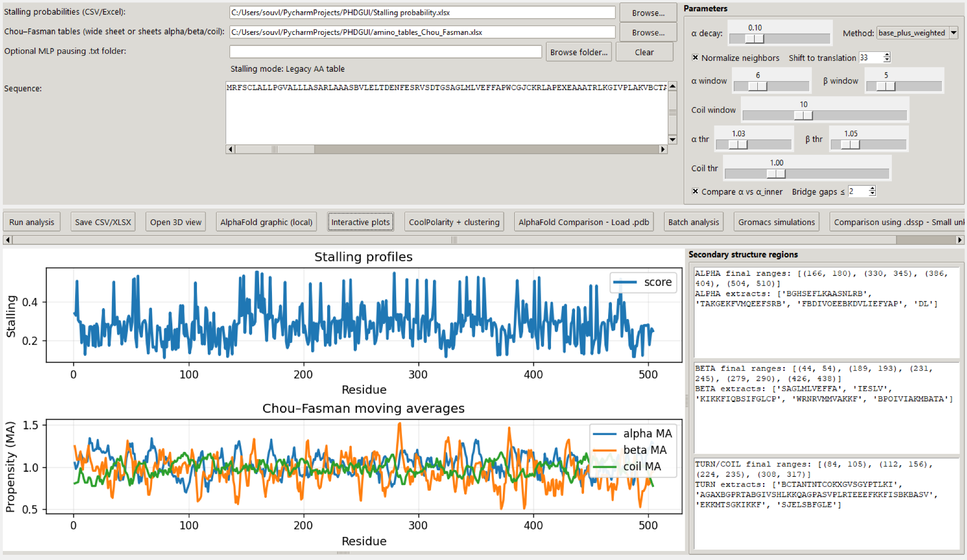Viewport: 967px width, 560px height.
Task: Run analysis on the loaded sequence
Action: (x=31, y=222)
